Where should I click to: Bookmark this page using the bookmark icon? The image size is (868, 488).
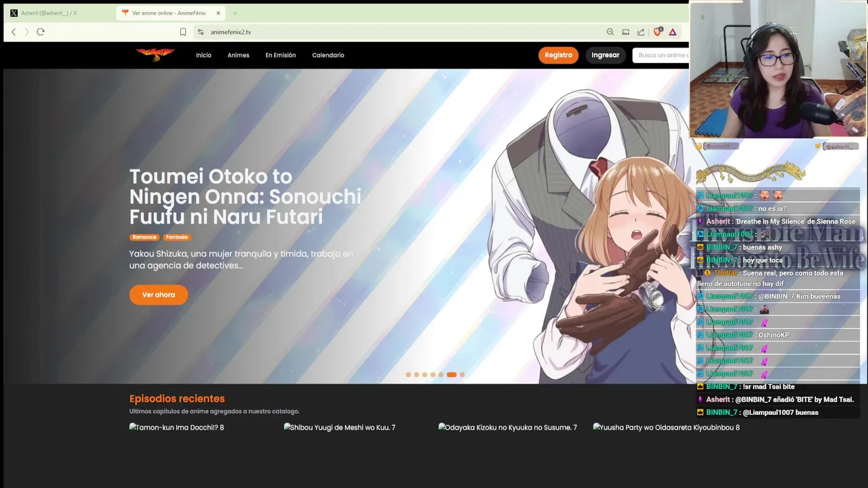pyautogui.click(x=183, y=32)
